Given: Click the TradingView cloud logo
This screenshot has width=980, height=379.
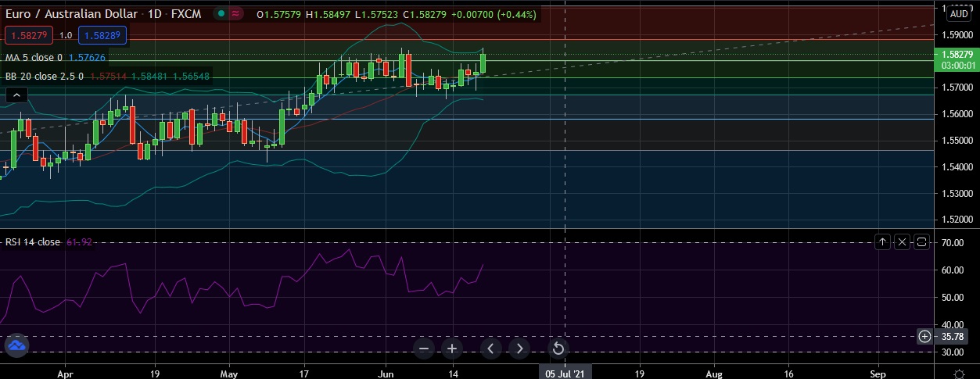Looking at the screenshot, I should 16,344.
